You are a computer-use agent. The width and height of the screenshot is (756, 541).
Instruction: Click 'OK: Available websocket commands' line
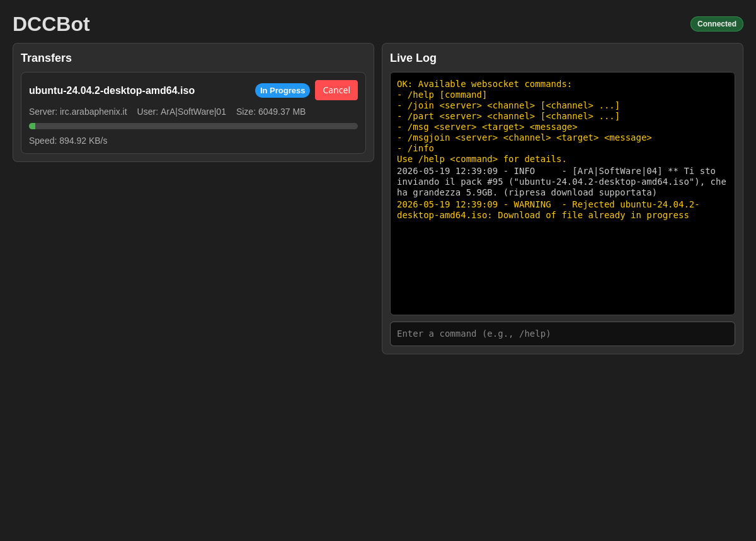tap(484, 84)
